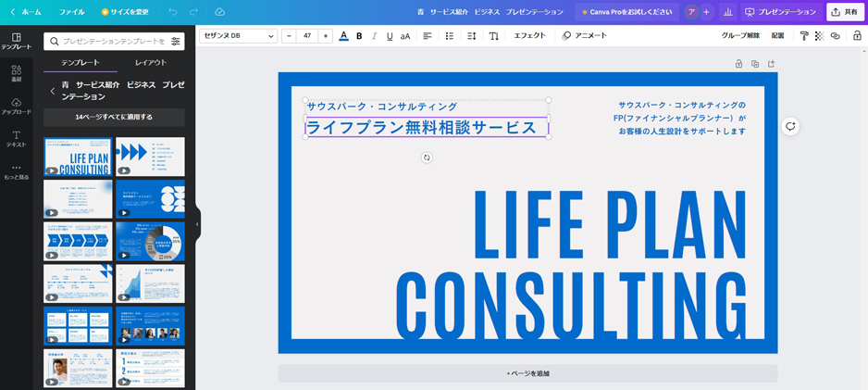Collapse the side panel handle

198,224
